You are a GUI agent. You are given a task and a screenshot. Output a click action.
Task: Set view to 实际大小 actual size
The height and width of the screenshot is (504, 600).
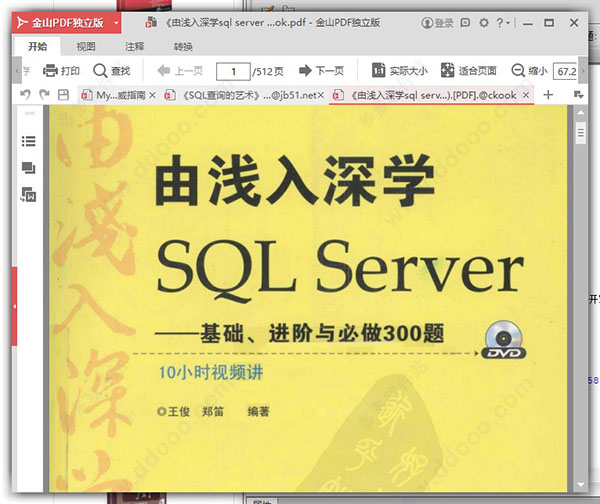pyautogui.click(x=399, y=71)
